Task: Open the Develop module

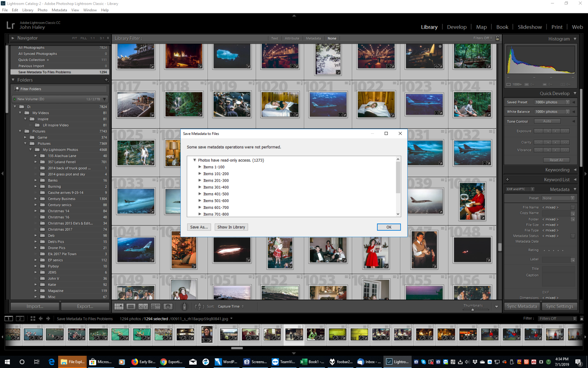Action: (457, 27)
